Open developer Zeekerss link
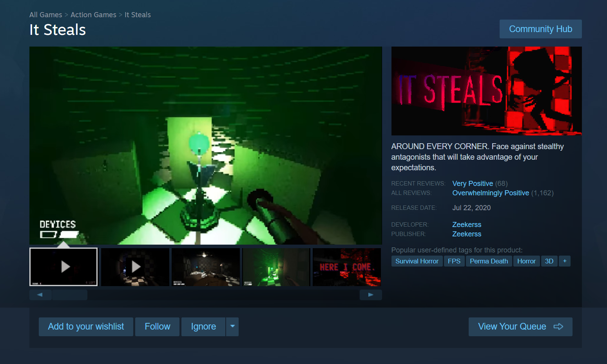Viewport: 607px width, 364px height. click(467, 225)
